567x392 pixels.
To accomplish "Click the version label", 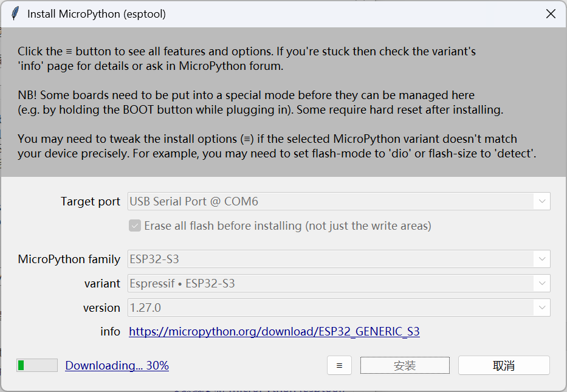I will coord(101,308).
